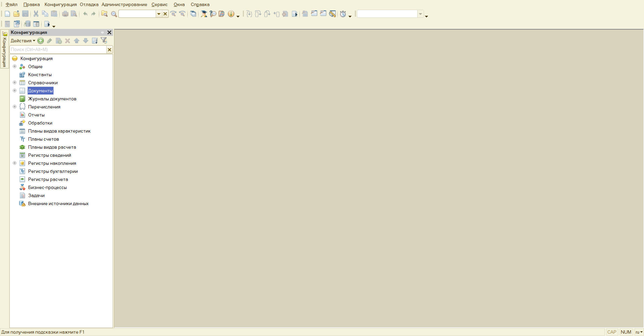Click the close configuration icon with X
The width and height of the screenshot is (644, 336).
pos(16,24)
